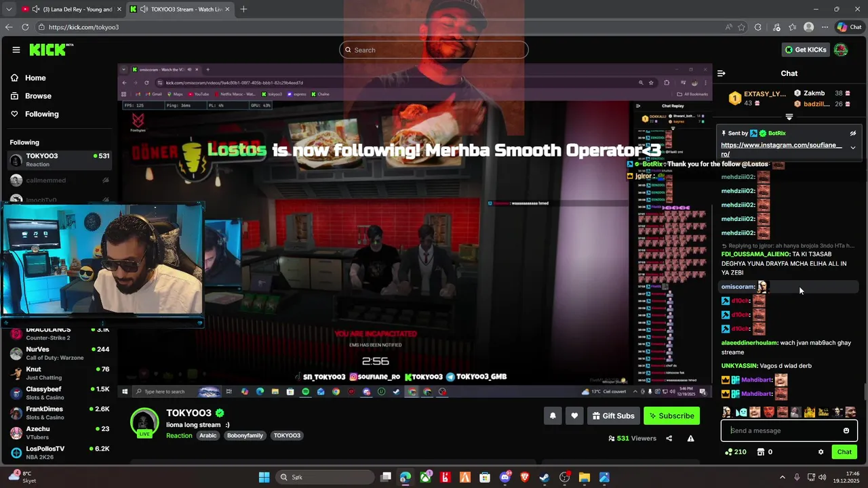Switch to Lana Del Rey tab

coord(71,9)
